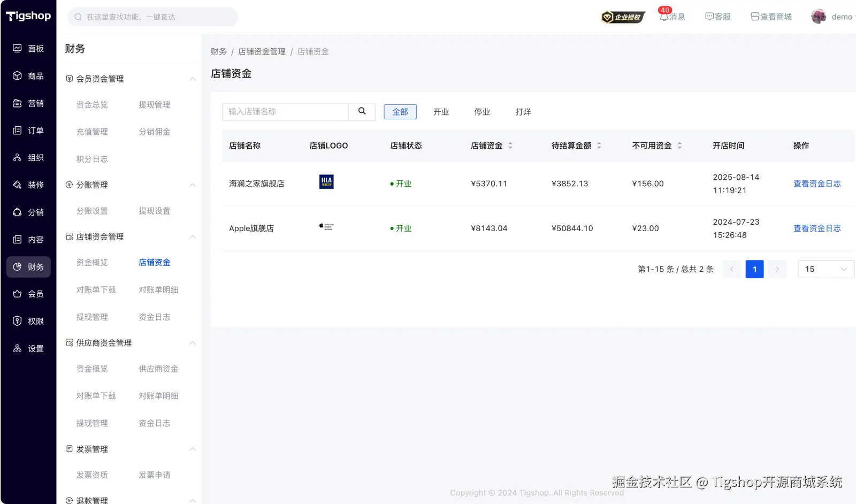Select the 全部 status filter
Viewport: 856px width, 504px height.
pos(400,112)
